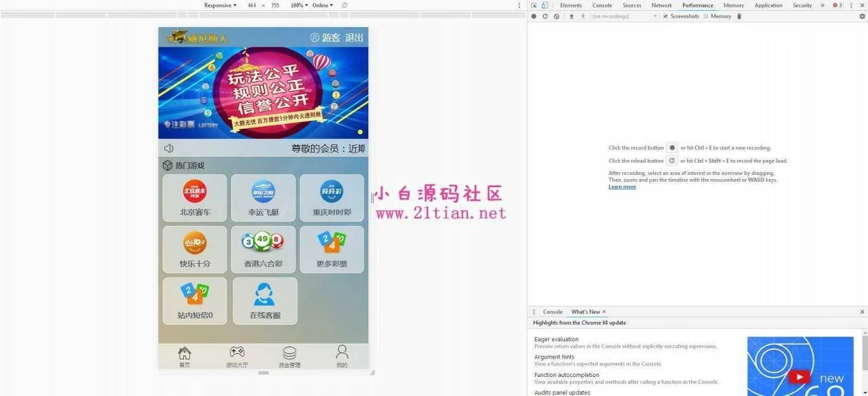Screen dimensions: 868x396
Task: Click the viewport width field showing 464
Action: 252,5
